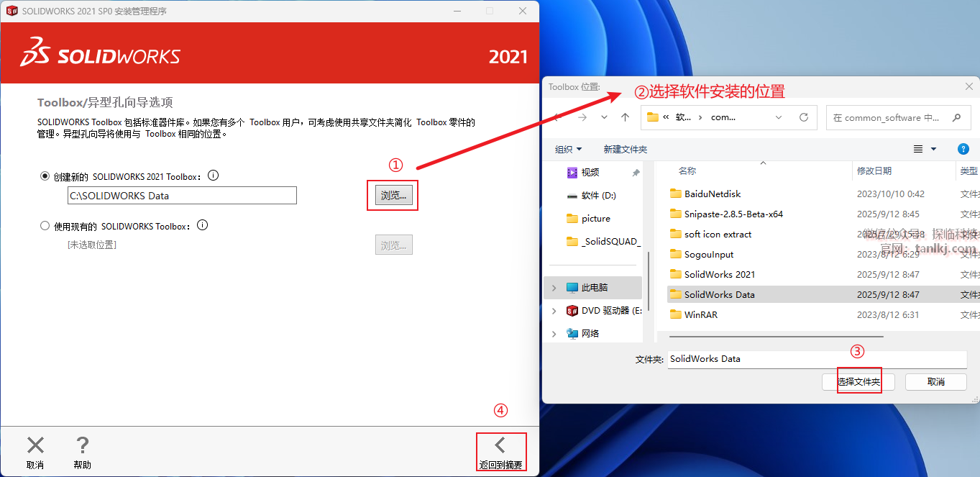Select SolidWorks Data folder
The image size is (980, 477).
720,294
